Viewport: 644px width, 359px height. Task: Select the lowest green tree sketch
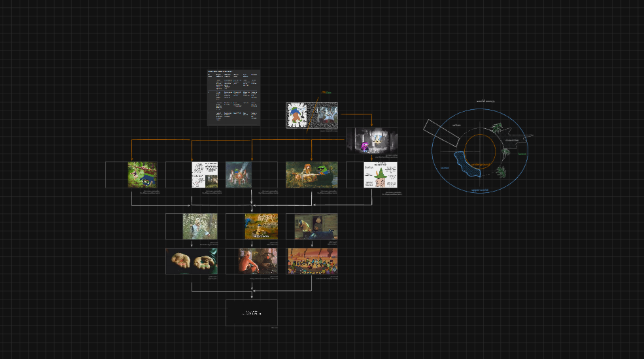(x=500, y=172)
